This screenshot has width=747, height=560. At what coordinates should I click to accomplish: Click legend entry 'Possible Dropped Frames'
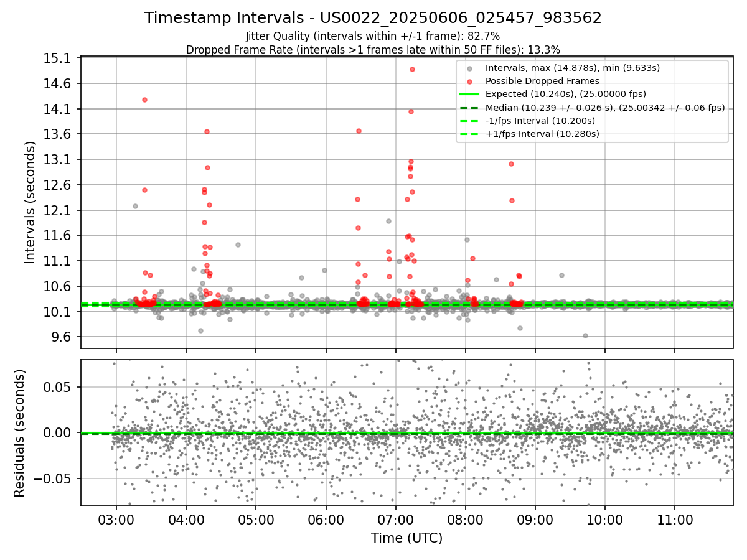point(542,81)
